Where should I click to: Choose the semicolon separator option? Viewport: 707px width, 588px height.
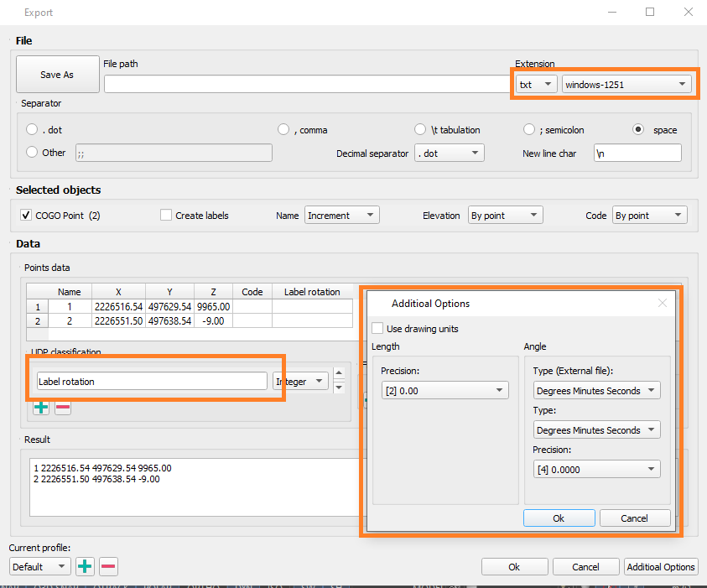529,130
